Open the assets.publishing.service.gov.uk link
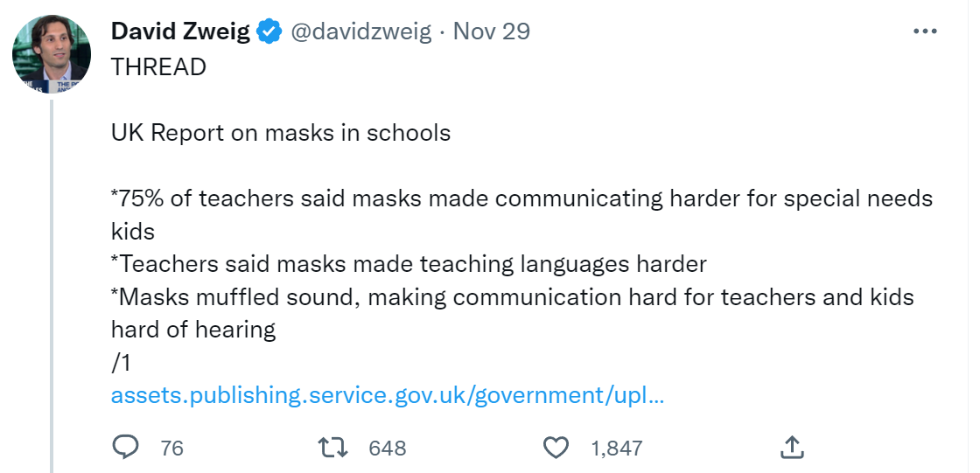The height and width of the screenshot is (473, 980). point(388,395)
